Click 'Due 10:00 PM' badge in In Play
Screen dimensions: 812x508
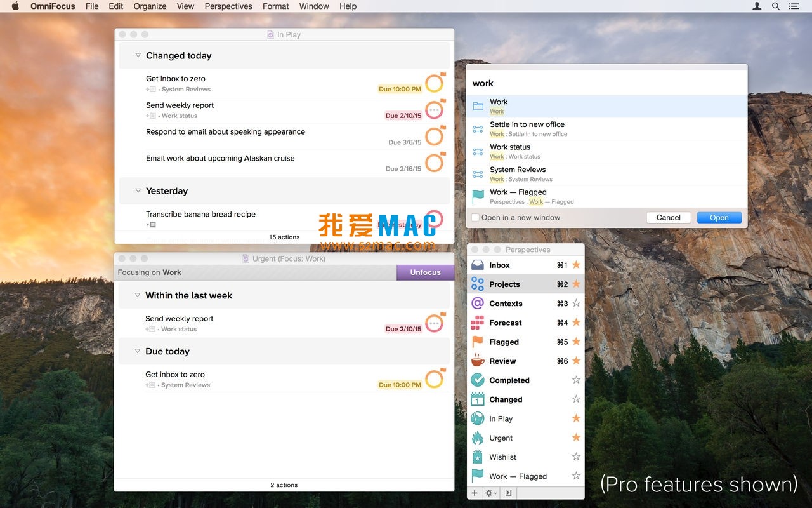pyautogui.click(x=400, y=90)
